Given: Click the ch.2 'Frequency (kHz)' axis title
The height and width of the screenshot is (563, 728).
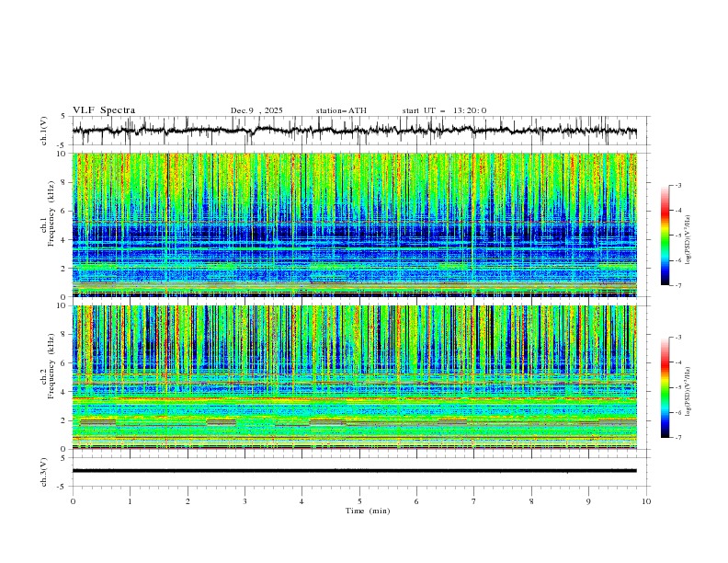Looking at the screenshot, I should click(x=51, y=366).
